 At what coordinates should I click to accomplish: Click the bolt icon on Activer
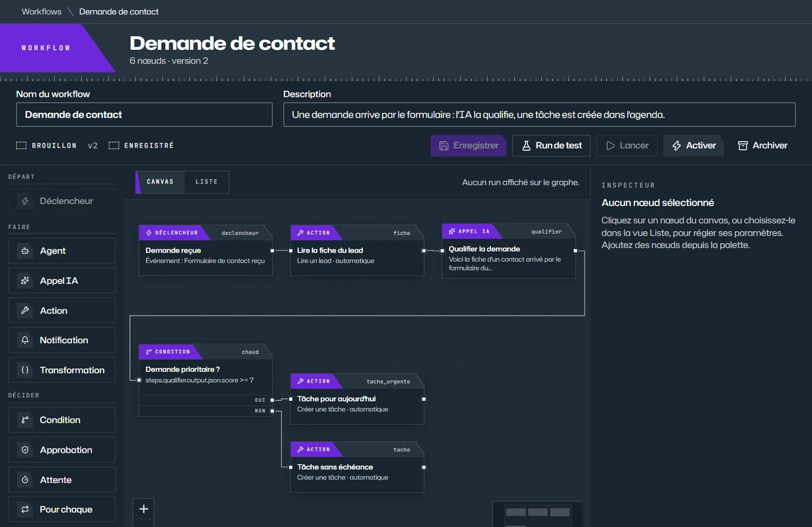click(x=676, y=146)
